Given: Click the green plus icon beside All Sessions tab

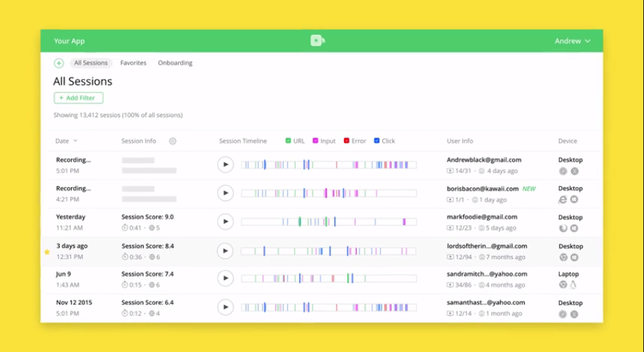Looking at the screenshot, I should [59, 63].
